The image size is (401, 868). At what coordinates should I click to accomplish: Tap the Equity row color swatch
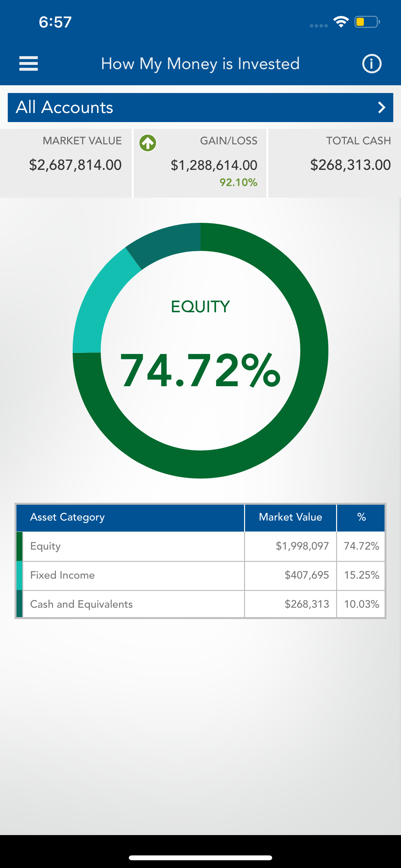[x=20, y=546]
